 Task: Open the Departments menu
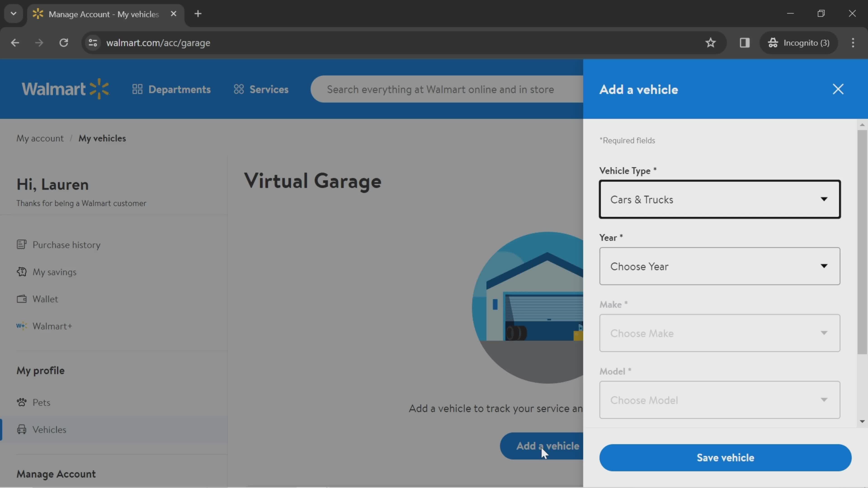pyautogui.click(x=171, y=89)
